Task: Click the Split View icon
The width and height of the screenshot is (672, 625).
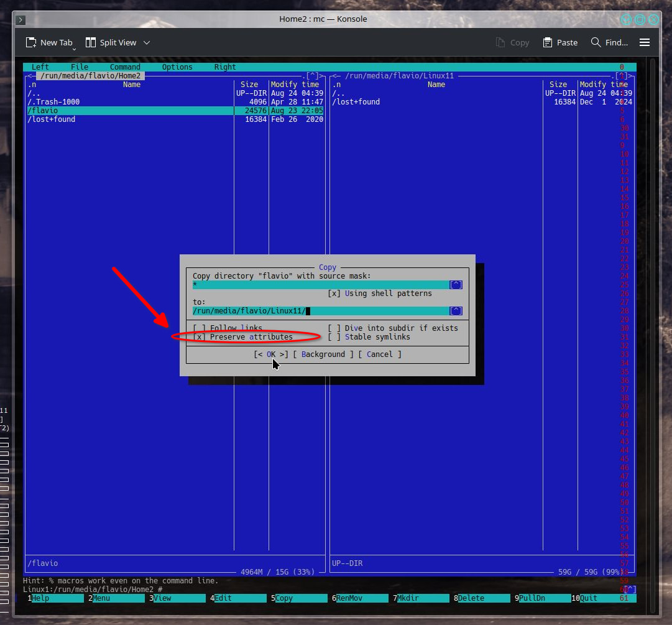Action: click(x=91, y=42)
